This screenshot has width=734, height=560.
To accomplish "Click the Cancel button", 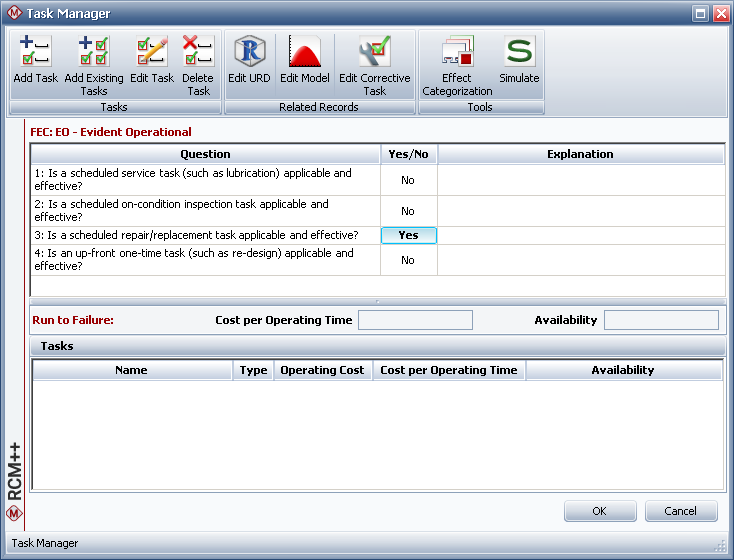I will point(680,511).
